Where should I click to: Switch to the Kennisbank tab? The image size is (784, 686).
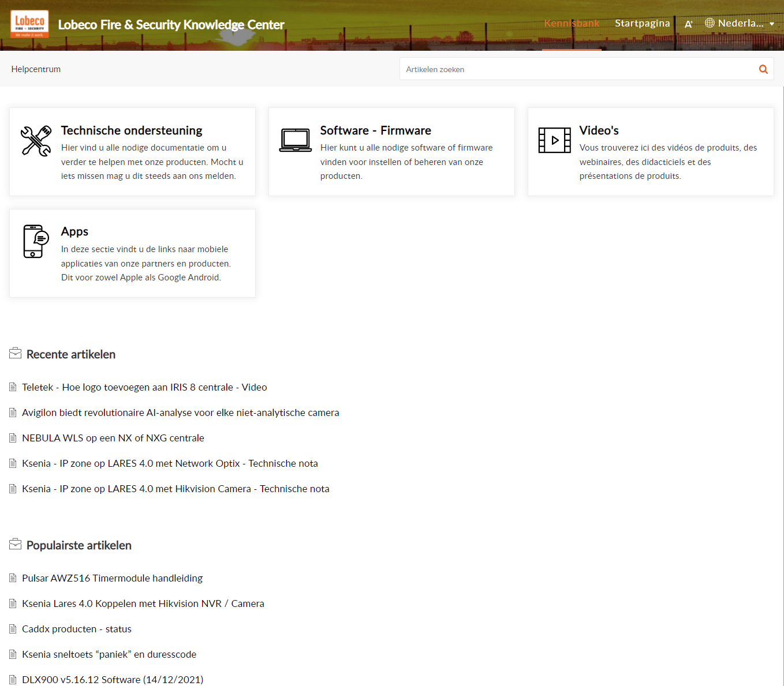[x=572, y=23]
